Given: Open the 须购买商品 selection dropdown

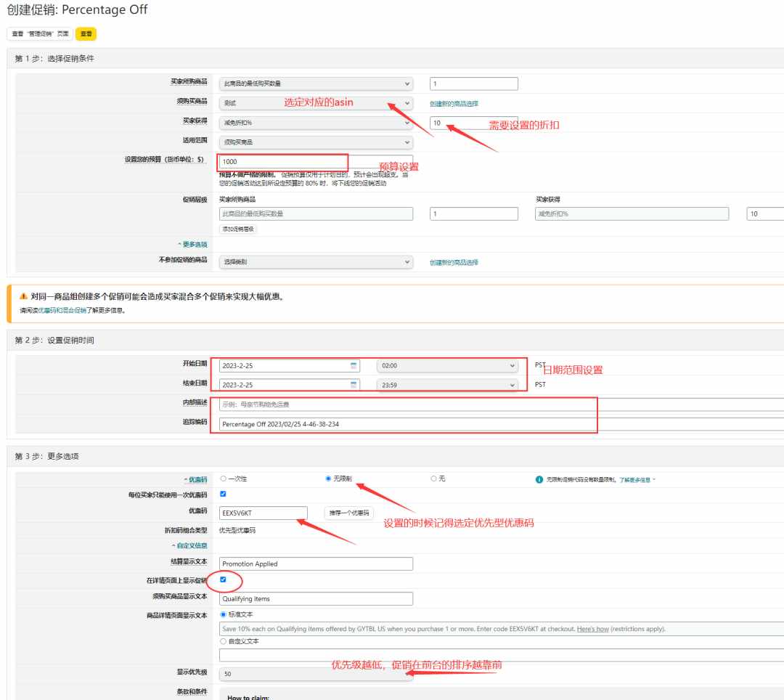Looking at the screenshot, I should point(316,103).
